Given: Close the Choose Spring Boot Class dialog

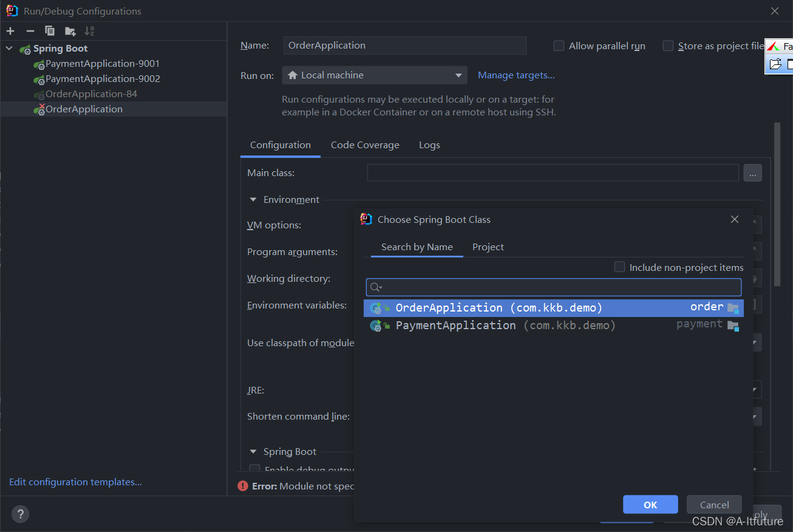Looking at the screenshot, I should point(735,219).
